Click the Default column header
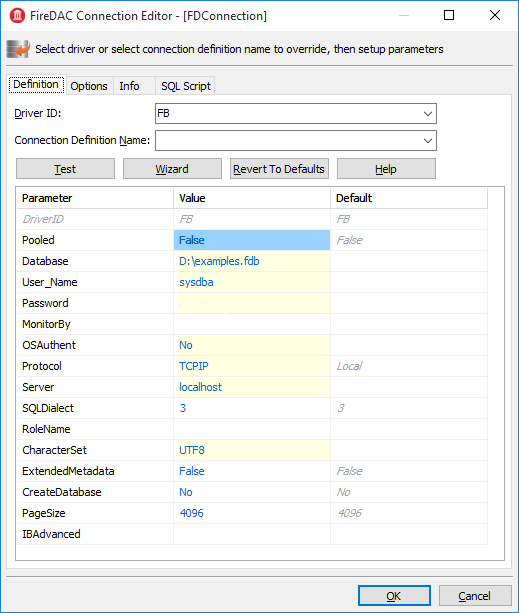519x613 pixels. pos(409,198)
